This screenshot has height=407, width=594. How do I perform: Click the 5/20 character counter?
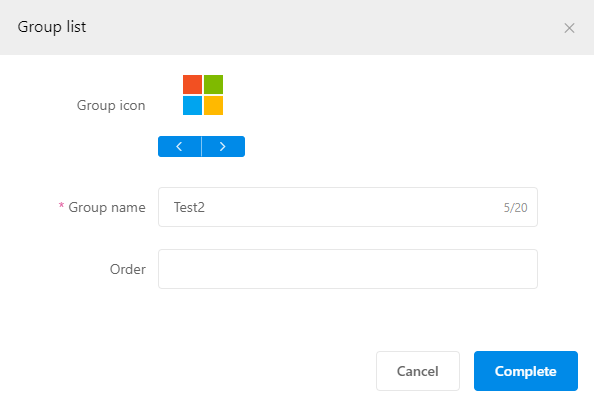click(x=515, y=208)
